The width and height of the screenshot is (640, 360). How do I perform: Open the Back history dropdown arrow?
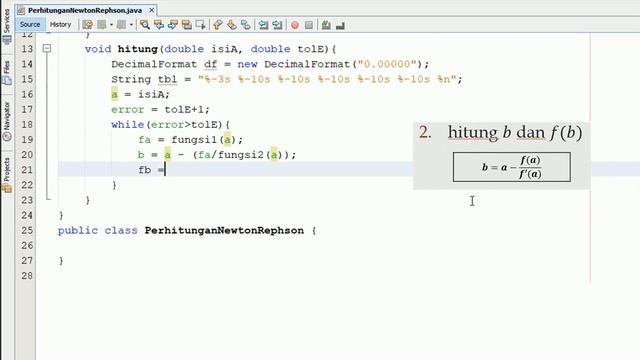tap(111, 25)
